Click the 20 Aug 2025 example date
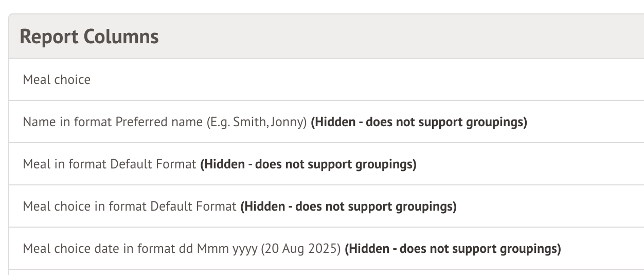The height and width of the screenshot is (275, 644). point(301,249)
